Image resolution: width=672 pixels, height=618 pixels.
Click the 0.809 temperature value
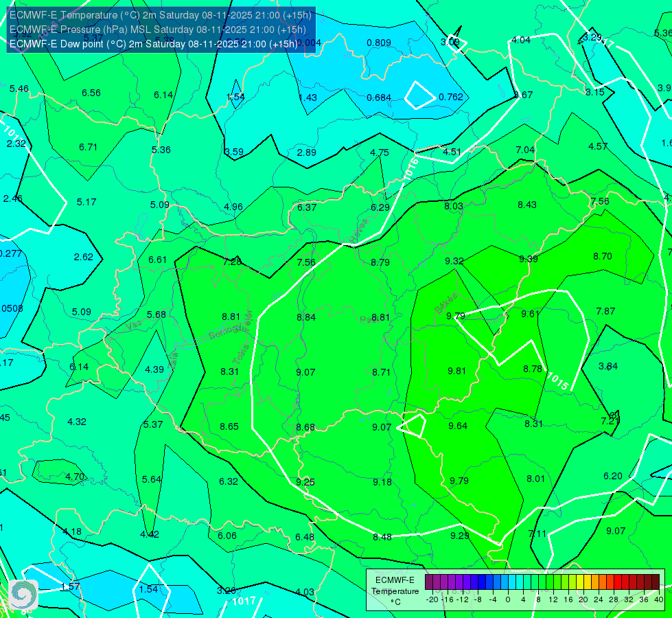pyautogui.click(x=379, y=43)
